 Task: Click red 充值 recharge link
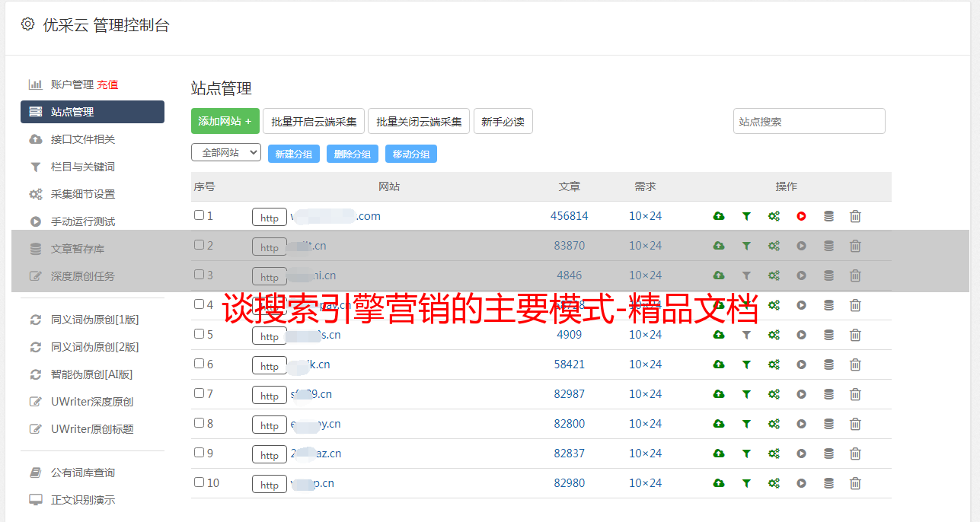coord(107,84)
